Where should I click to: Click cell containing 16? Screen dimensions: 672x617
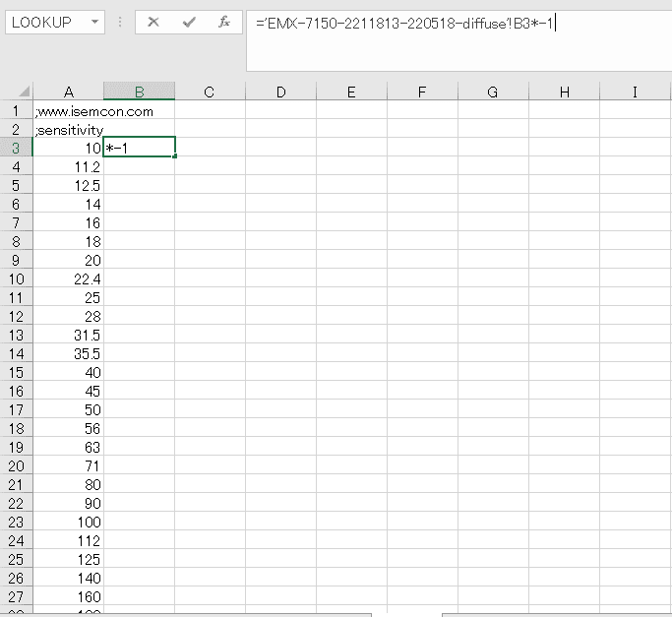click(68, 223)
